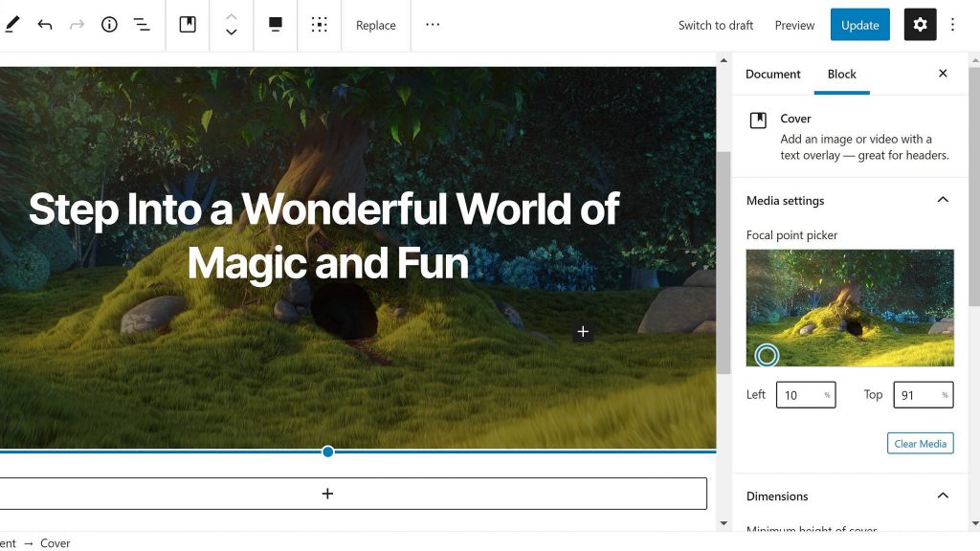Open the Details info icon

[109, 25]
